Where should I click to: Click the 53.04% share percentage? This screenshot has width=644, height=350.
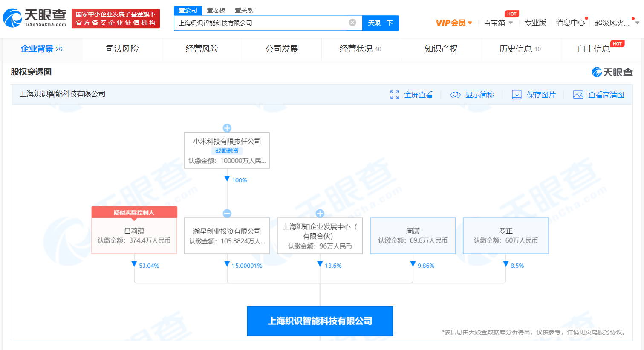coord(149,266)
